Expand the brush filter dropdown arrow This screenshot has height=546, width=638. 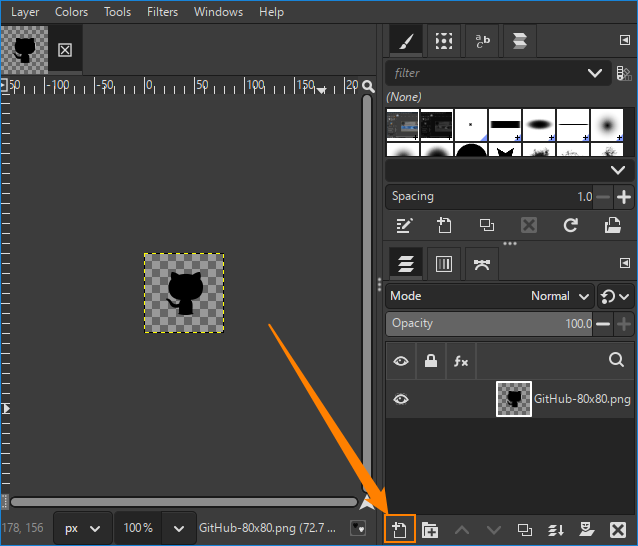[x=595, y=73]
